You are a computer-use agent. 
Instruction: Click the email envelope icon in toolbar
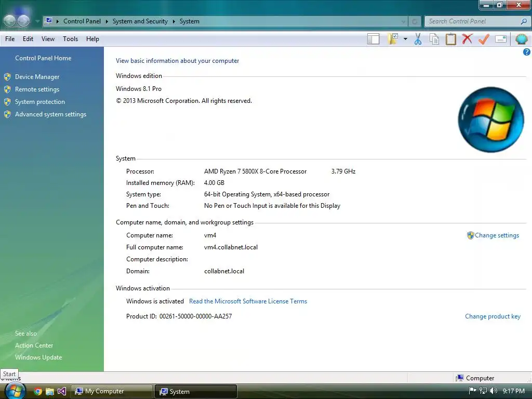[x=501, y=39]
